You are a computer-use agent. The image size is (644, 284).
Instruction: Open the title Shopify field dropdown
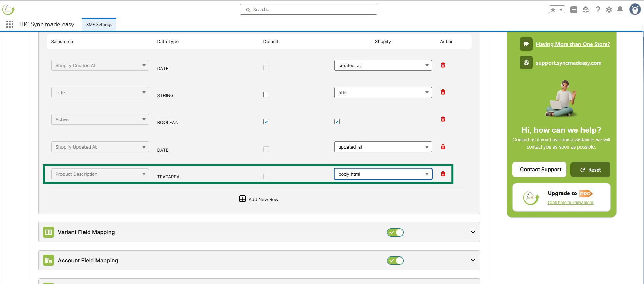(383, 92)
